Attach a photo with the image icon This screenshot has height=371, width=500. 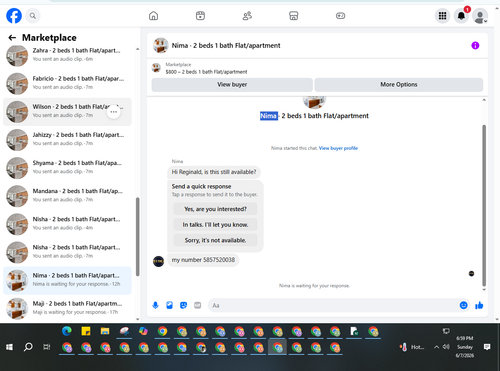coord(169,305)
